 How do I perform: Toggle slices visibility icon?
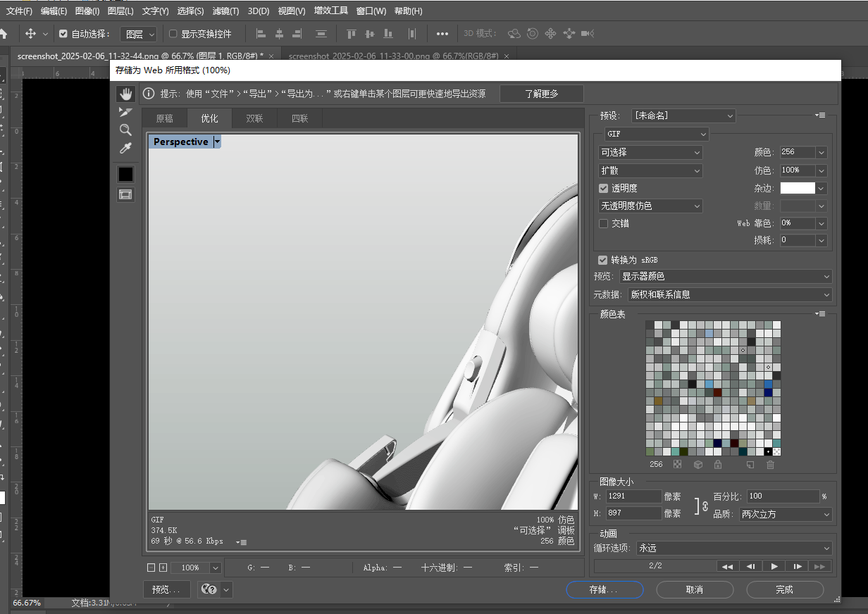125,194
